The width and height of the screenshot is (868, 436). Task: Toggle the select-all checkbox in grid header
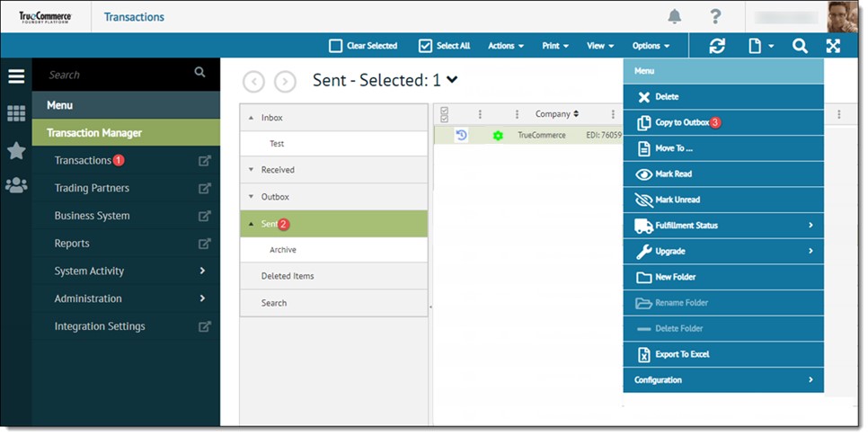coord(444,114)
